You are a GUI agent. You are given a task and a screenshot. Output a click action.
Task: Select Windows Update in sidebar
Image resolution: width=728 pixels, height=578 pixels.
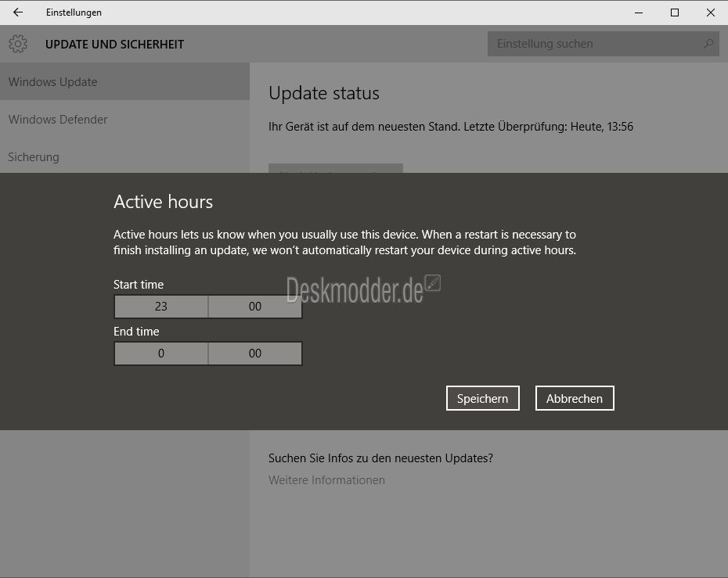124,81
